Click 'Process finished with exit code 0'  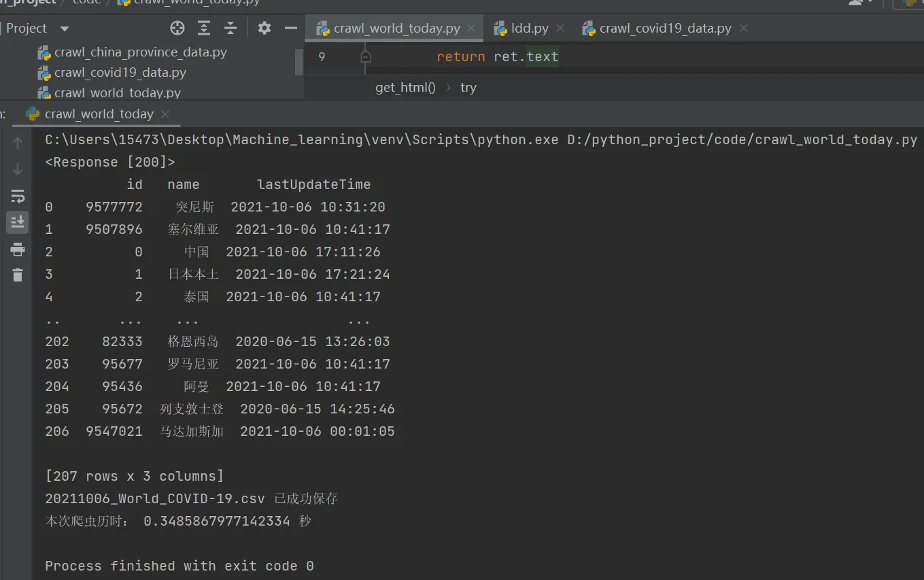point(179,566)
